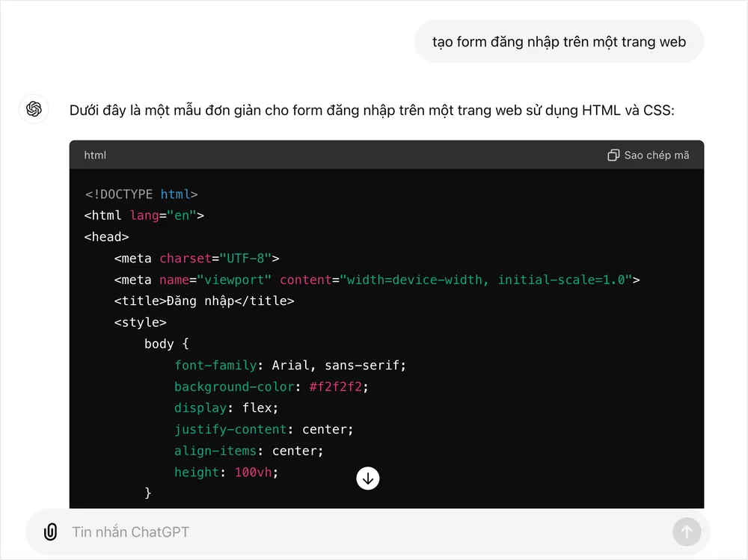The width and height of the screenshot is (748, 560).
Task: Click the <!DOCTYPE html> code line
Action: [141, 194]
